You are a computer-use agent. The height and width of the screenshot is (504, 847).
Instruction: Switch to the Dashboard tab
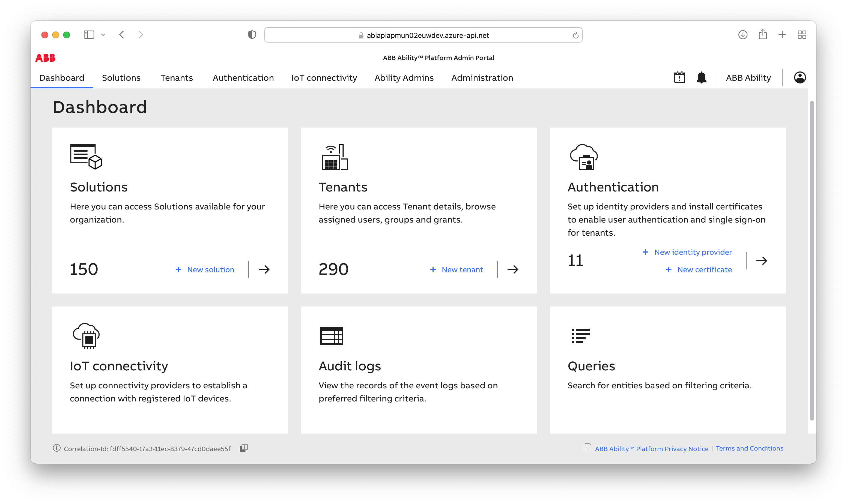point(62,78)
